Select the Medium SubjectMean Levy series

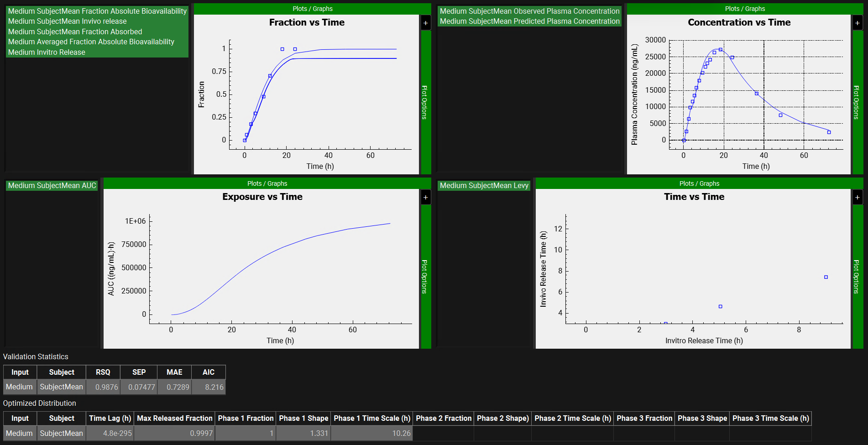point(484,185)
